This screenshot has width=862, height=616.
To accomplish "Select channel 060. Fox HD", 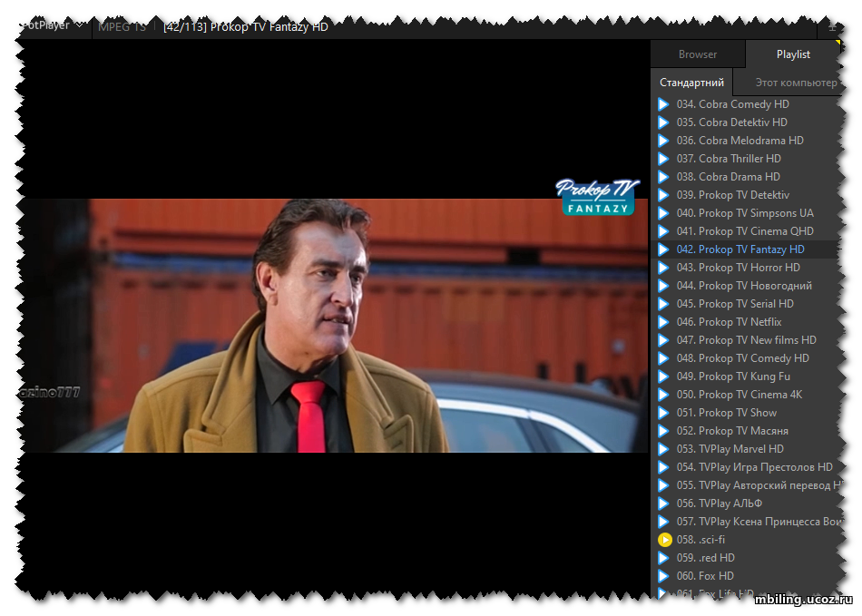I will 705,576.
